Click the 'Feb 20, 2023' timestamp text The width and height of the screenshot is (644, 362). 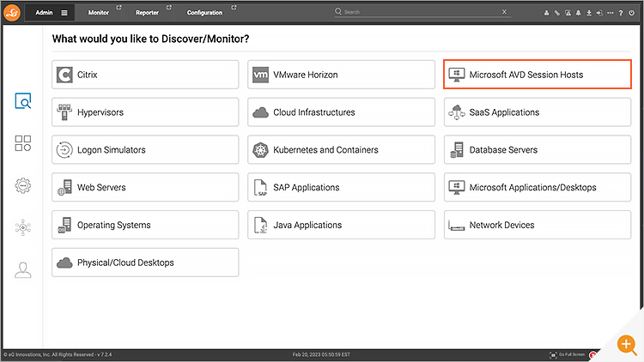(x=322, y=354)
